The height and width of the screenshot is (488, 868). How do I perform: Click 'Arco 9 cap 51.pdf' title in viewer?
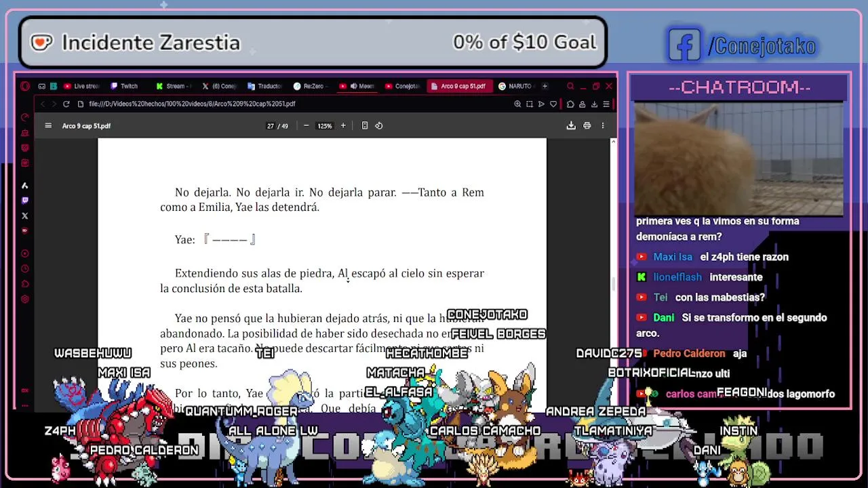point(86,125)
